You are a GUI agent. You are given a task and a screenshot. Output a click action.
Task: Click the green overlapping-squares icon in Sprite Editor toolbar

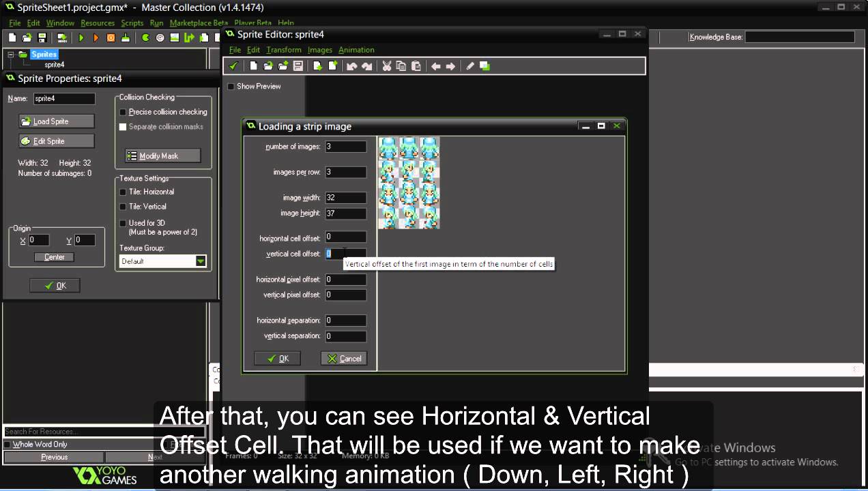pos(484,66)
